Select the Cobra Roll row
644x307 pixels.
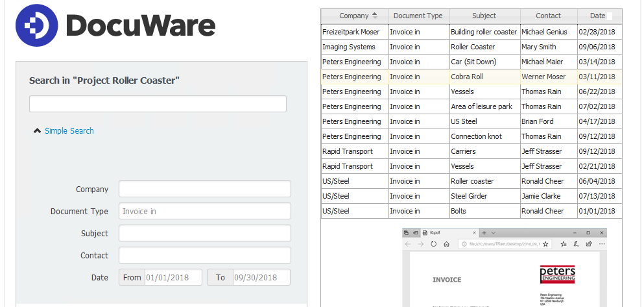tap(467, 77)
